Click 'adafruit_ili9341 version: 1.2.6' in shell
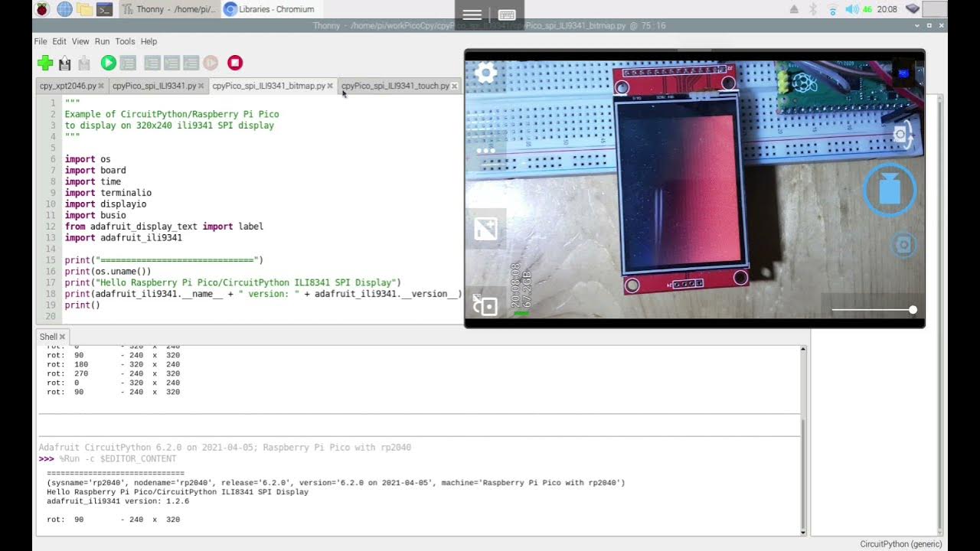The width and height of the screenshot is (980, 551). [x=118, y=501]
